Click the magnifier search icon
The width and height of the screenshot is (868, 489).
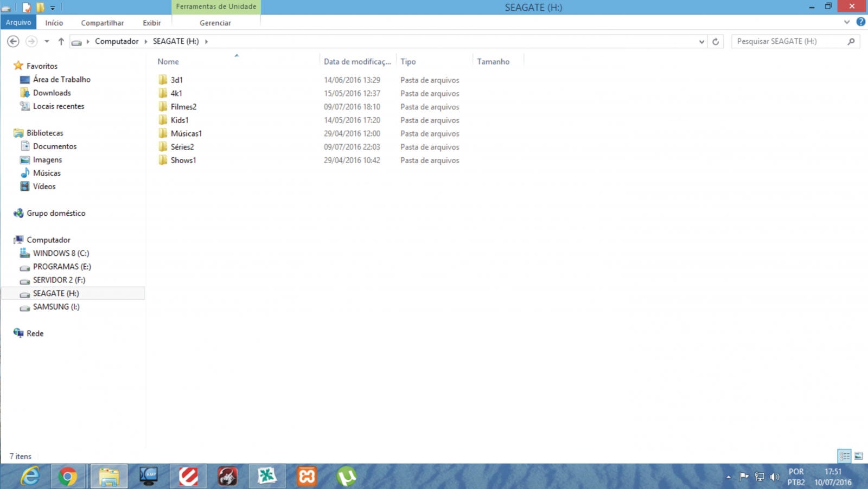(851, 41)
